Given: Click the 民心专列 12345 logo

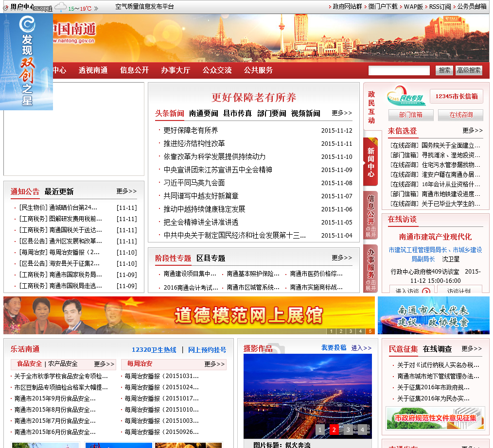Looking at the screenshot, I should coord(405,96).
